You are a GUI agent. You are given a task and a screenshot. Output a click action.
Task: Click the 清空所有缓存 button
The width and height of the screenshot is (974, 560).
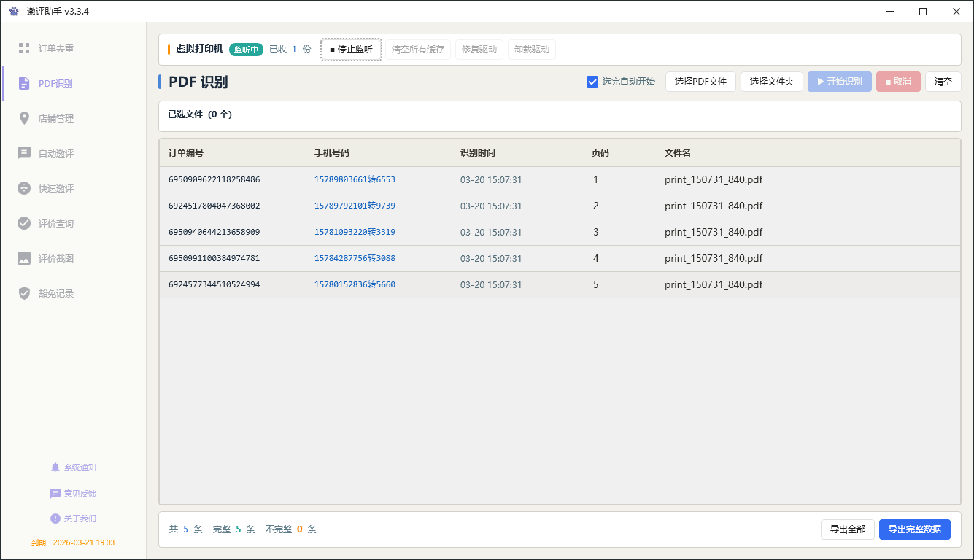point(418,50)
